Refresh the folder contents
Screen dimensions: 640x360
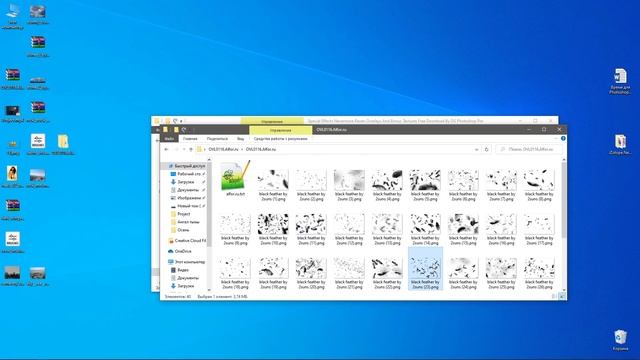(x=486, y=149)
